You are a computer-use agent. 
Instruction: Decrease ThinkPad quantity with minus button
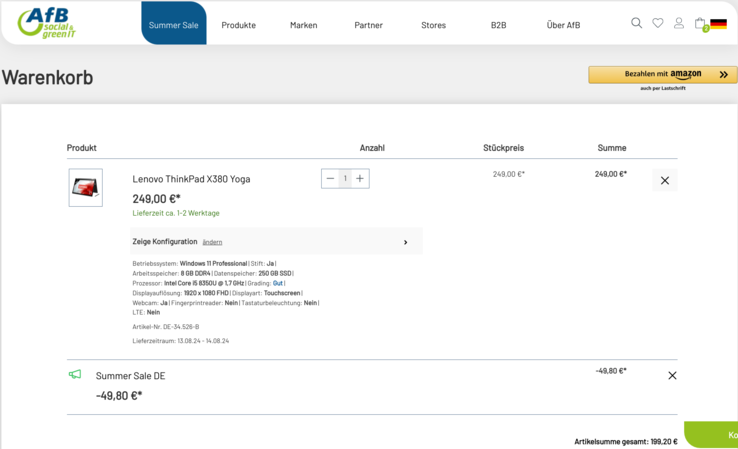pos(330,178)
